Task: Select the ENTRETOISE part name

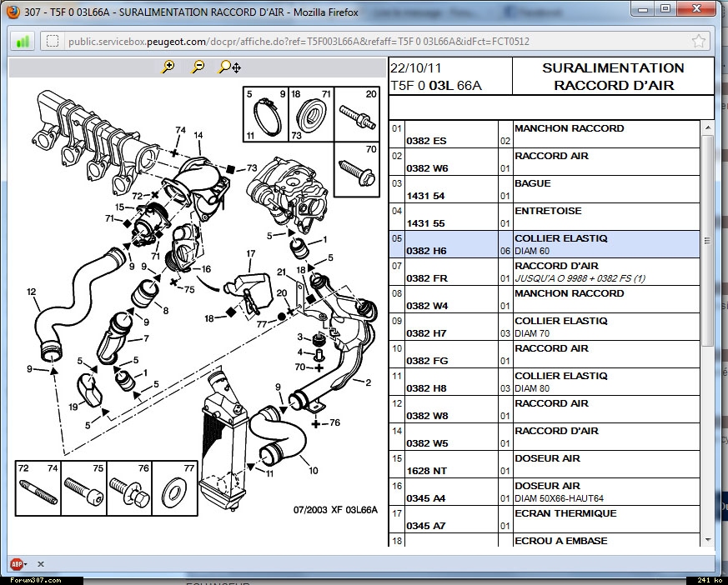Action: (548, 211)
